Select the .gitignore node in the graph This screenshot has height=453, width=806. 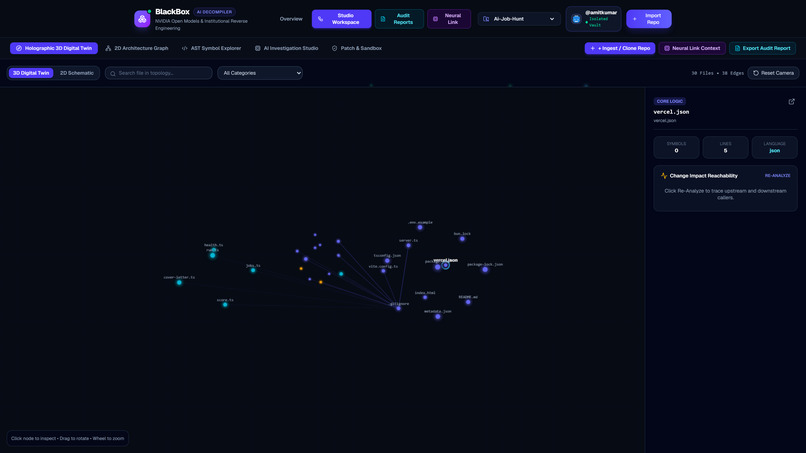pos(398,308)
